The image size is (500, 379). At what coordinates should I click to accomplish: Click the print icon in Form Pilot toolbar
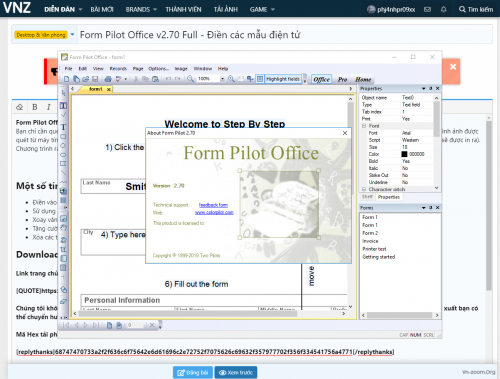click(x=108, y=79)
